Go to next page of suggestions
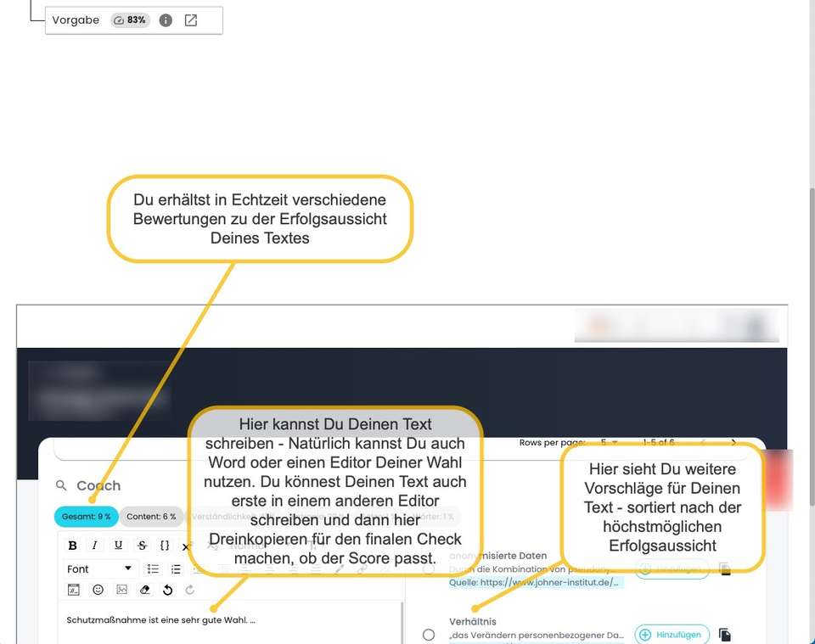Image resolution: width=815 pixels, height=644 pixels. [733, 443]
